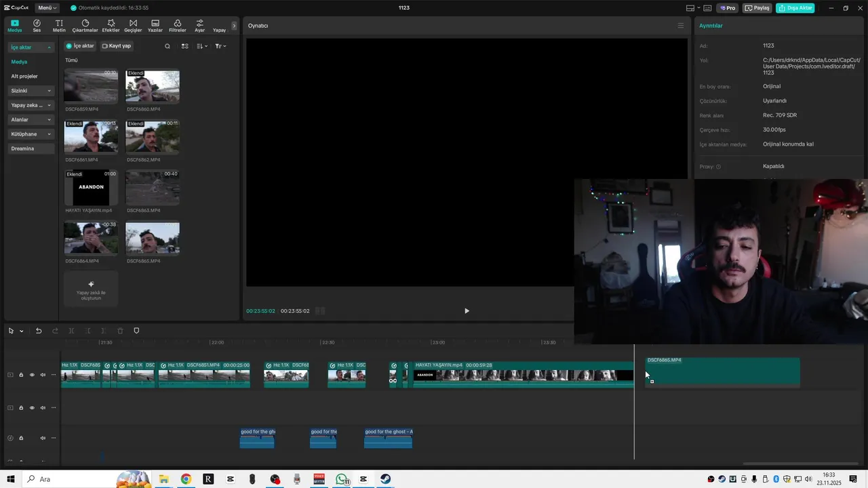
Task: Hide the first video track
Action: (x=32, y=375)
